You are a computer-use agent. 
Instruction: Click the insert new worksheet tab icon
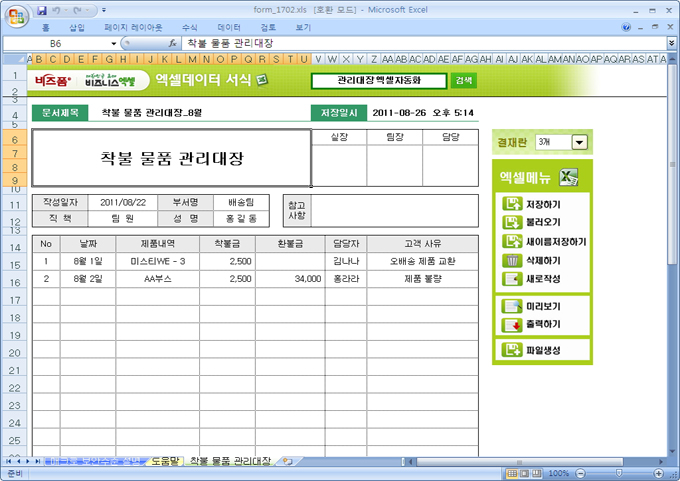tap(288, 461)
